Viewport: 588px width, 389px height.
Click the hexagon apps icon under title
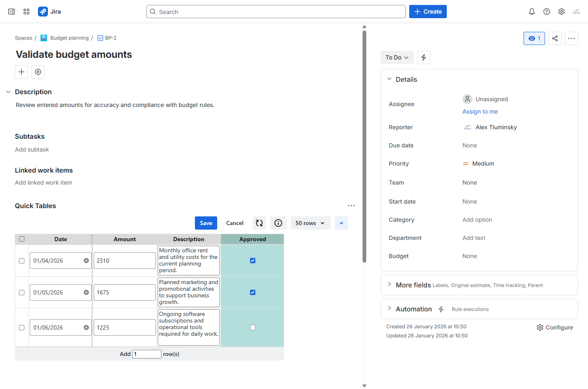[x=38, y=72]
